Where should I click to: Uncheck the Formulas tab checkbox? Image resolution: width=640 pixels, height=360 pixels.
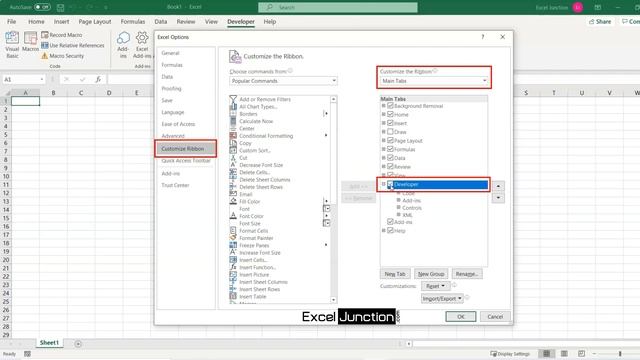coord(390,149)
